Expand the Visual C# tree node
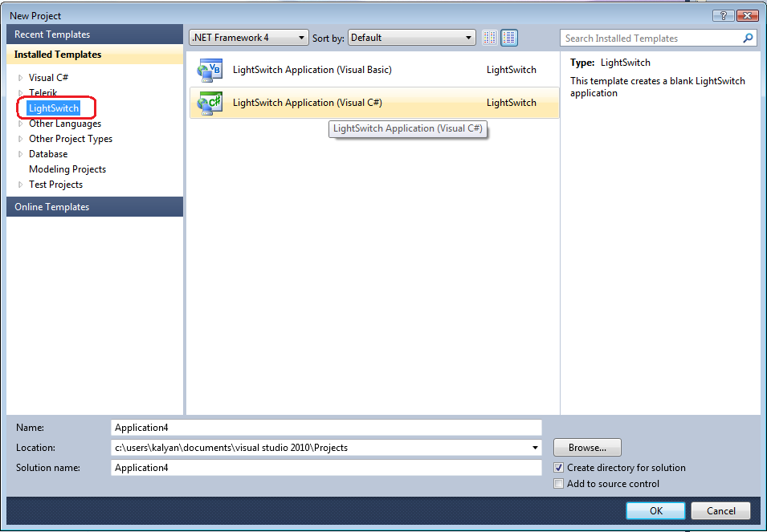The width and height of the screenshot is (767, 532). tap(21, 78)
